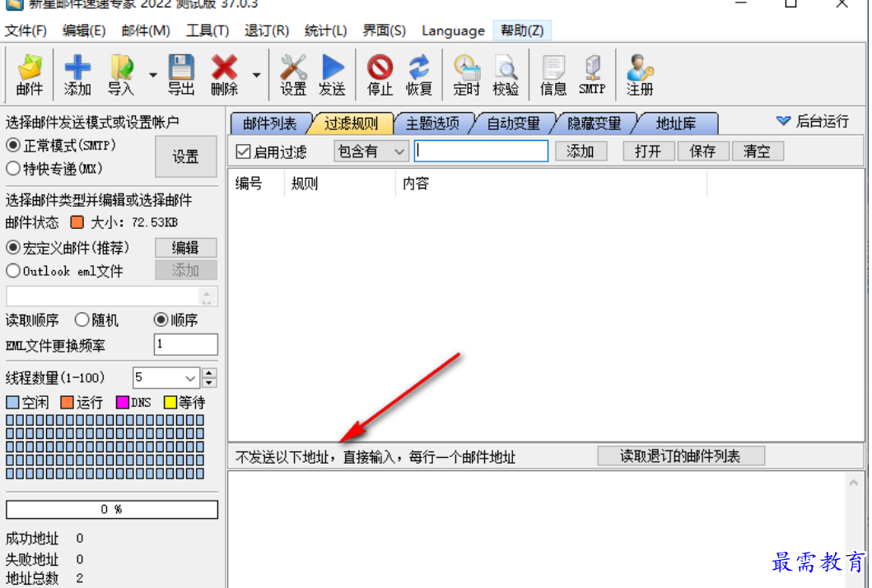Image resolution: width=872 pixels, height=588 pixels.
Task: Click the 校验 verify magnifier icon
Action: [506, 74]
